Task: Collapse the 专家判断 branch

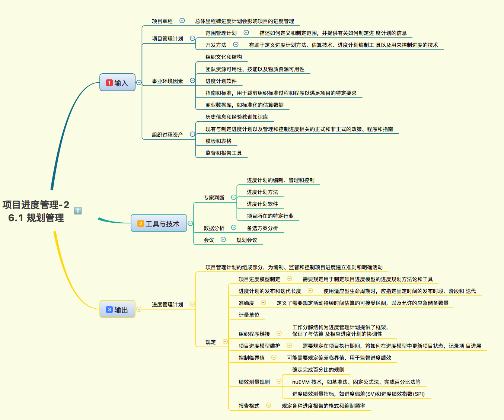Action: [234, 197]
